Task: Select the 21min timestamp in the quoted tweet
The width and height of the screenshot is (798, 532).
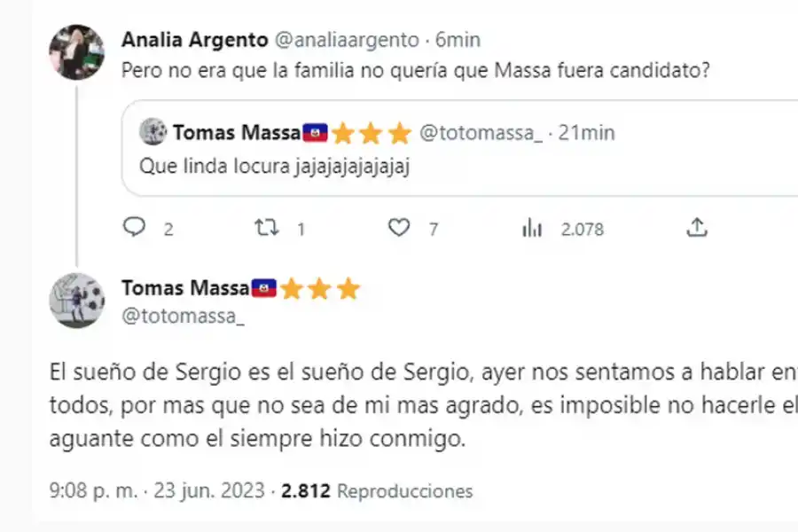Action: point(584,132)
